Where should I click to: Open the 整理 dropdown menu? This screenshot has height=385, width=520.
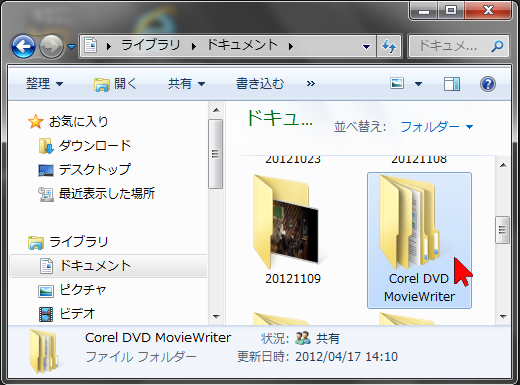[44, 83]
